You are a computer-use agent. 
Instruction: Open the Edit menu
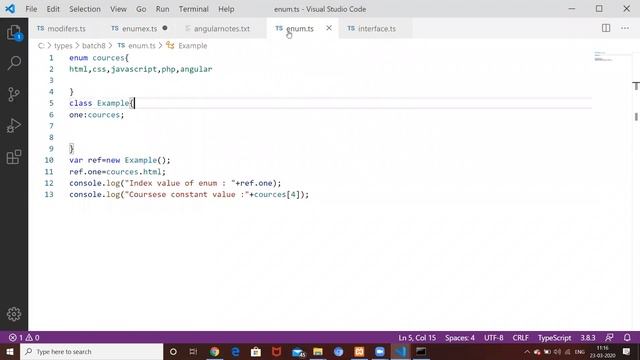pos(53,9)
